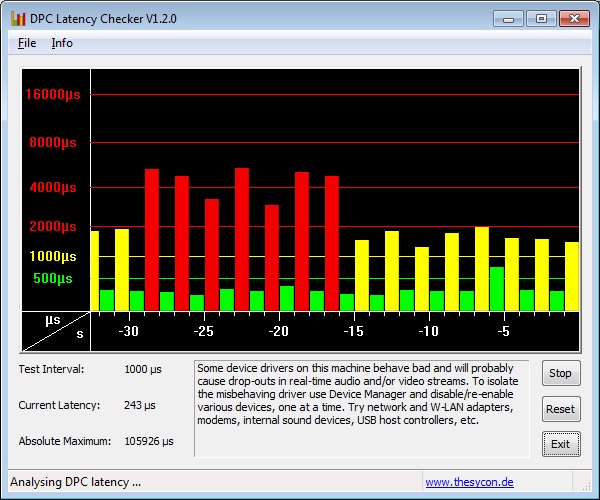Click the -30 time axis label
This screenshot has height=500, width=600.
pos(129,331)
